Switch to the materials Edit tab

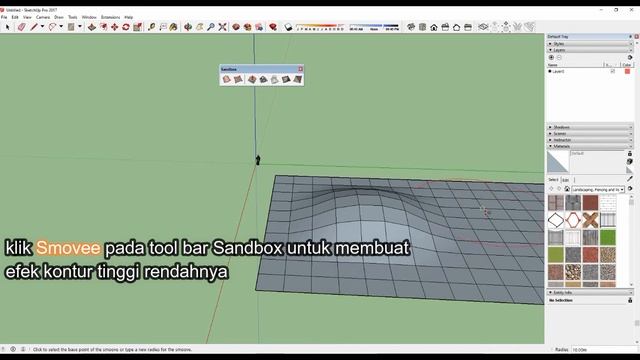[x=566, y=180]
